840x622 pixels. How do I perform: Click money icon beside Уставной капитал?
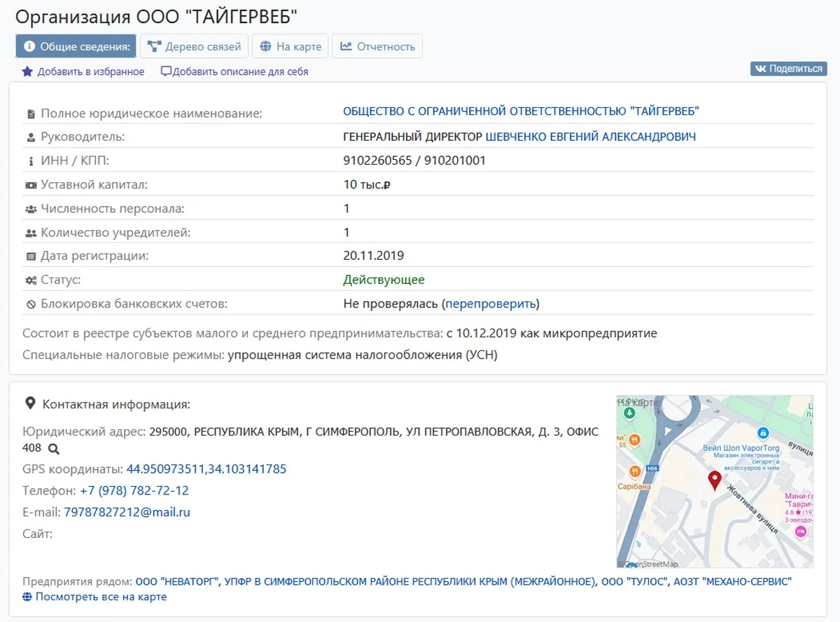(31, 185)
